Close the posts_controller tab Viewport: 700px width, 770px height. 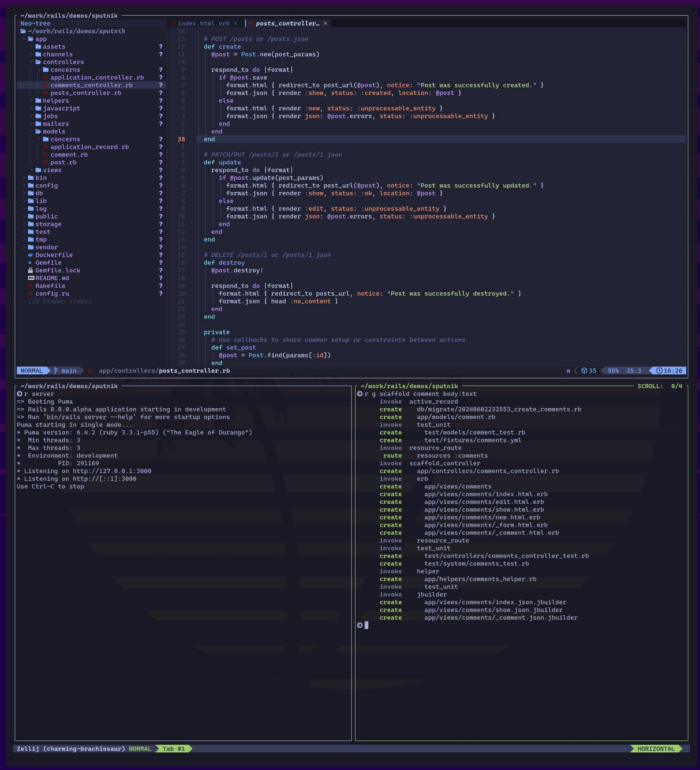(x=326, y=24)
